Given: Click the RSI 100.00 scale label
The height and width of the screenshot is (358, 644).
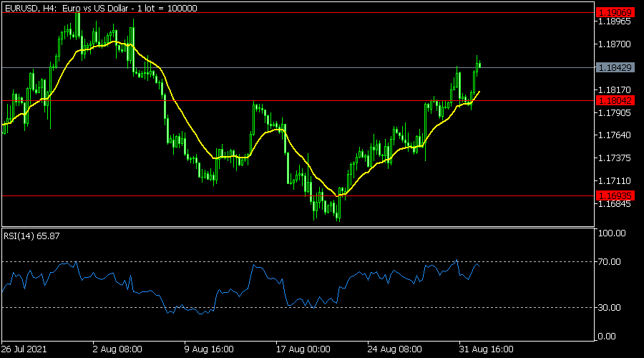Looking at the screenshot, I should [612, 233].
